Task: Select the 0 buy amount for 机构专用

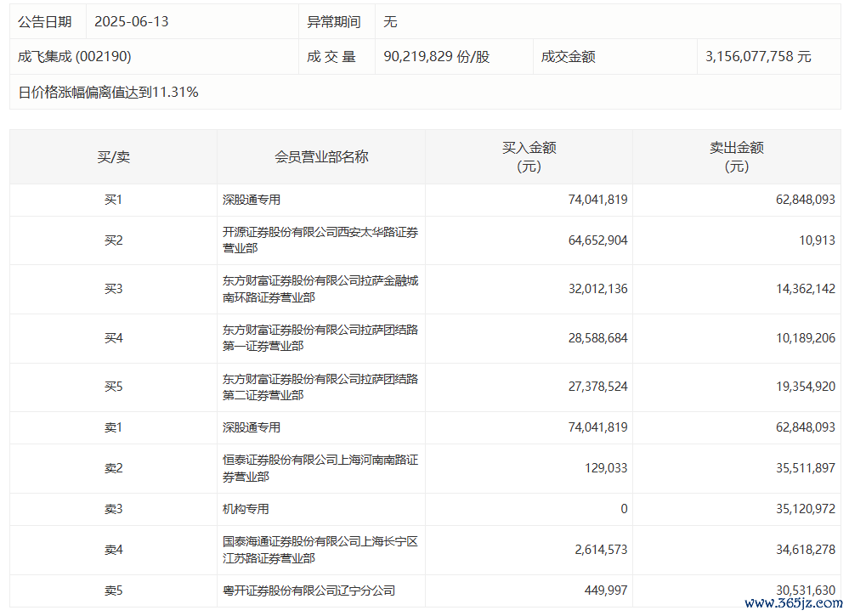Action: 624,509
